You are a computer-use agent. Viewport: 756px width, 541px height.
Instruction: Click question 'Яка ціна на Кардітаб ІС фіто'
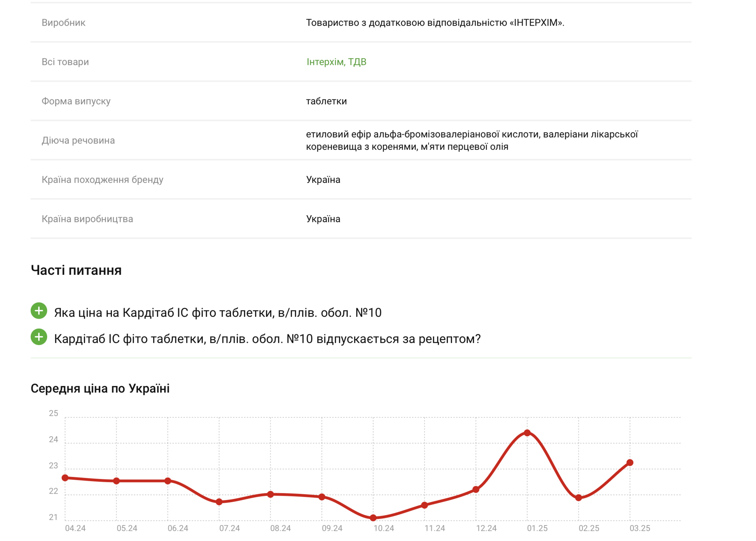[x=218, y=313]
